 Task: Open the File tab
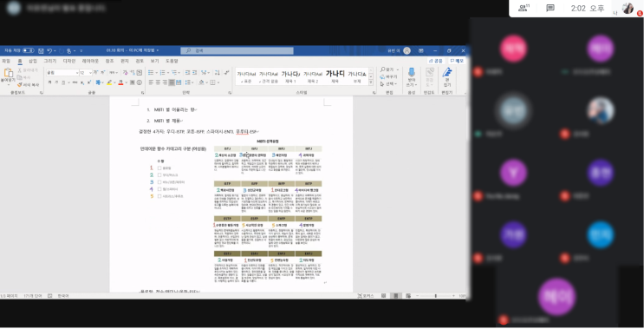coord(6,61)
